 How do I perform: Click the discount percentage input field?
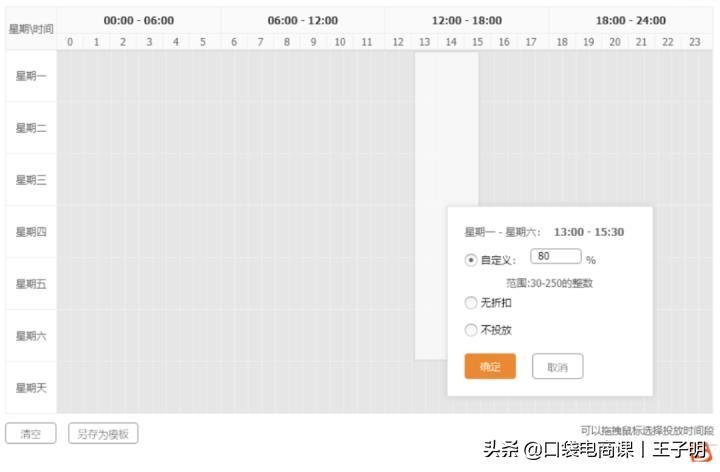pos(555,257)
